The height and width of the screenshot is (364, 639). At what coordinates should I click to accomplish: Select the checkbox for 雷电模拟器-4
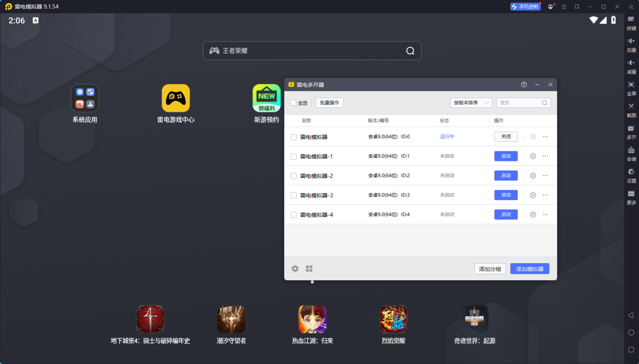(293, 214)
